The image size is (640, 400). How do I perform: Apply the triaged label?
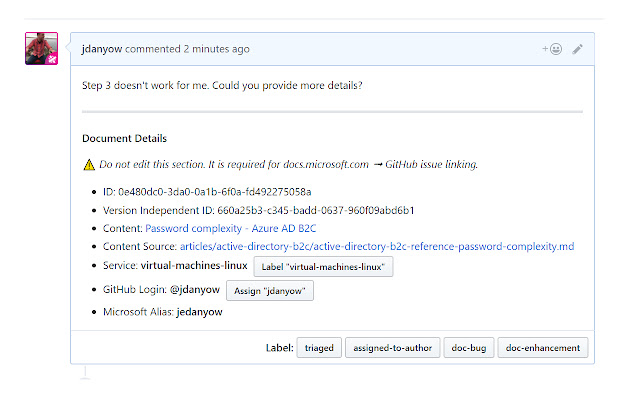coord(318,348)
